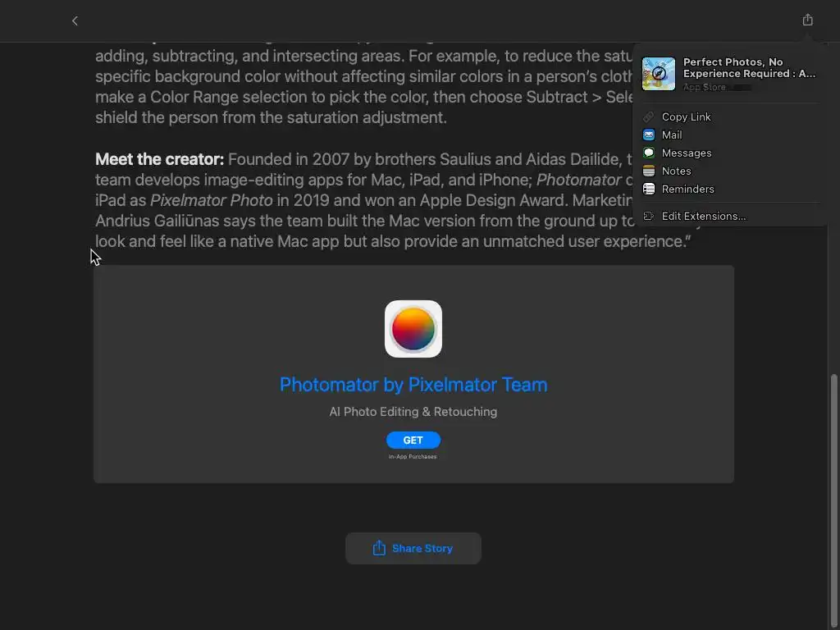Click the share icon in the toolbar

(807, 21)
